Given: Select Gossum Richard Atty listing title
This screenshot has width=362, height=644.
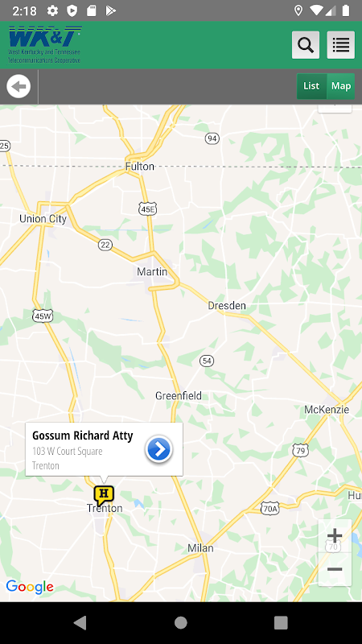Looking at the screenshot, I should [83, 436].
